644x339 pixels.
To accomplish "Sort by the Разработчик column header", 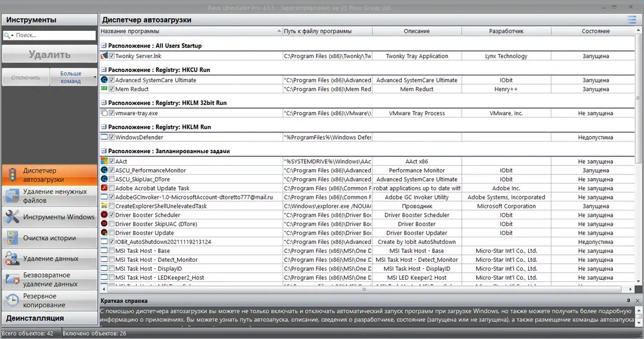I will 506,31.
